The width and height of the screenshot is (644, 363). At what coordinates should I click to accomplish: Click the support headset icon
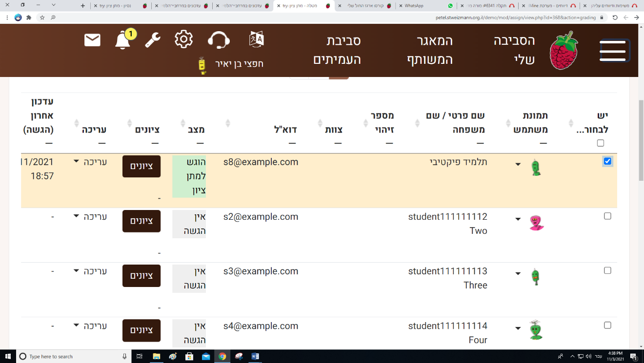(219, 40)
